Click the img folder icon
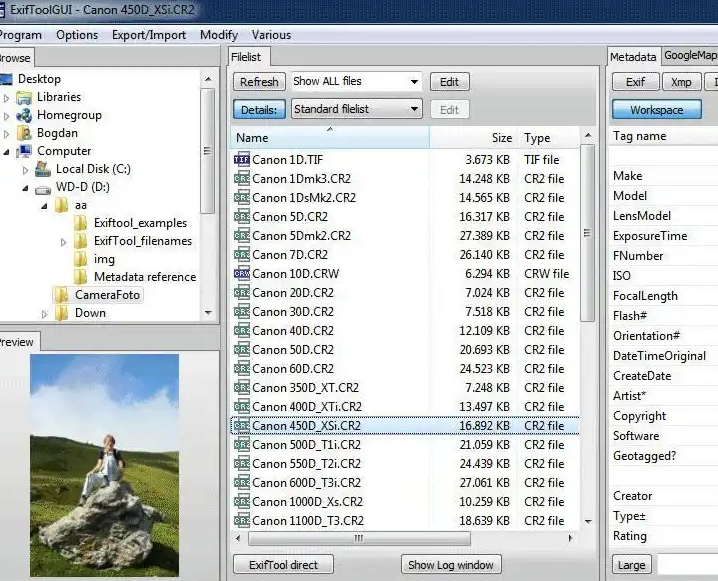This screenshot has height=581, width=718. [x=81, y=259]
